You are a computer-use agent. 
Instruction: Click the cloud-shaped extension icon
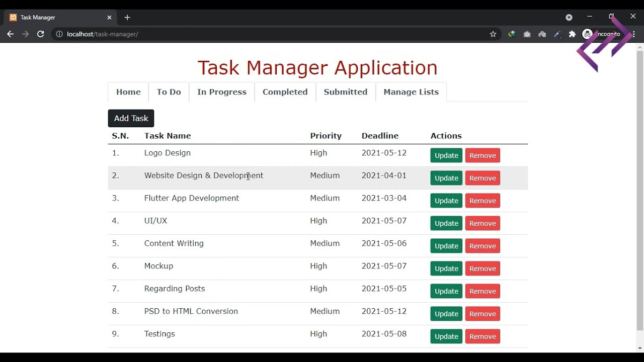point(542,34)
